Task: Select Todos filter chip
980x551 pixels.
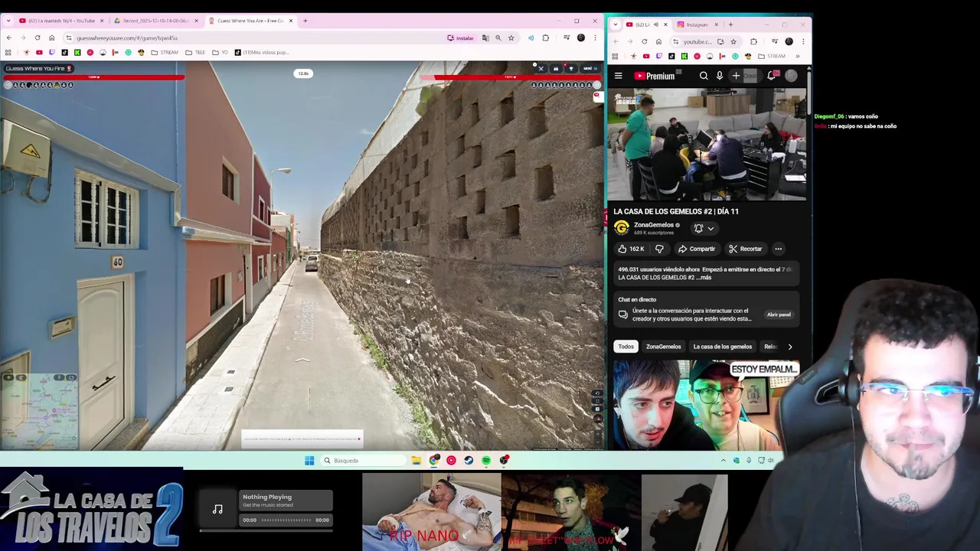Action: point(626,347)
